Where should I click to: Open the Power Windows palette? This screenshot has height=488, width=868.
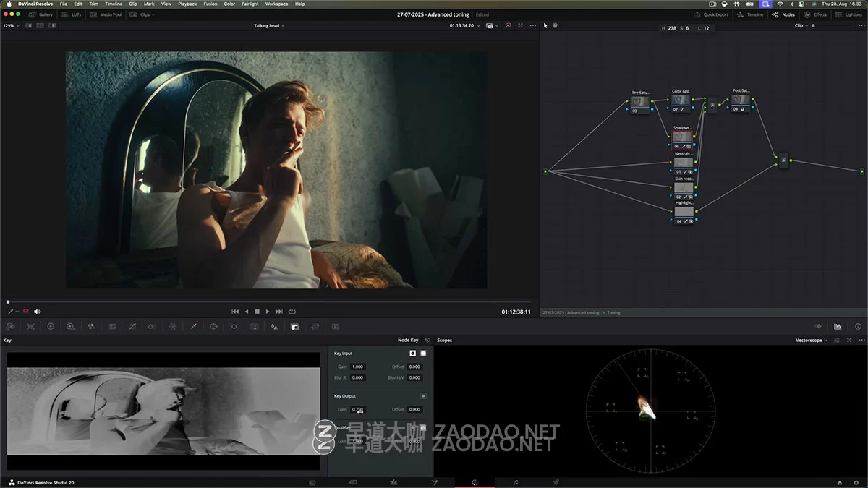point(213,326)
